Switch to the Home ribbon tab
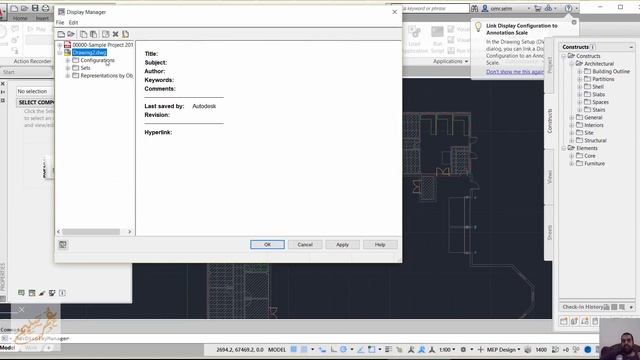 click(20, 18)
